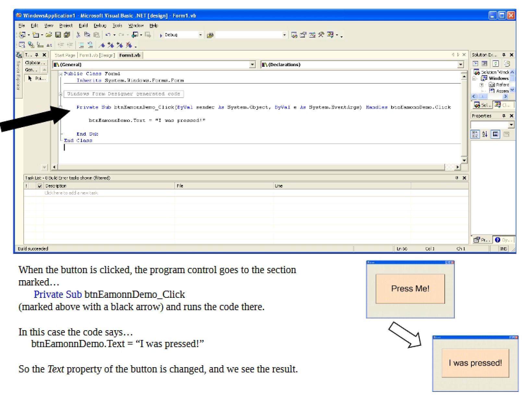The image size is (532, 399).
Task: Click the Decrease Indent icon in text toolbar
Action: tap(61, 45)
